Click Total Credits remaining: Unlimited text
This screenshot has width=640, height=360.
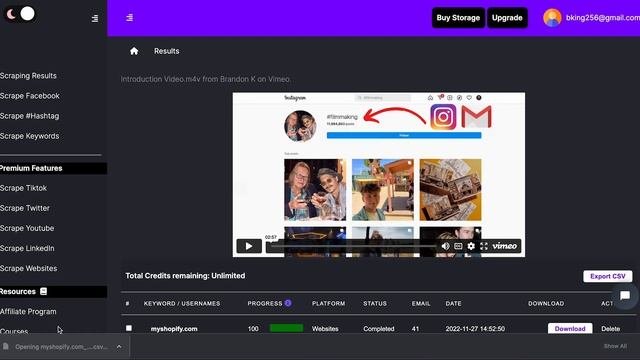(x=185, y=276)
